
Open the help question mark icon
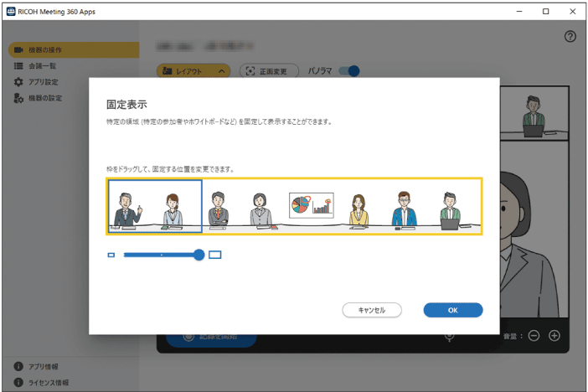point(570,36)
